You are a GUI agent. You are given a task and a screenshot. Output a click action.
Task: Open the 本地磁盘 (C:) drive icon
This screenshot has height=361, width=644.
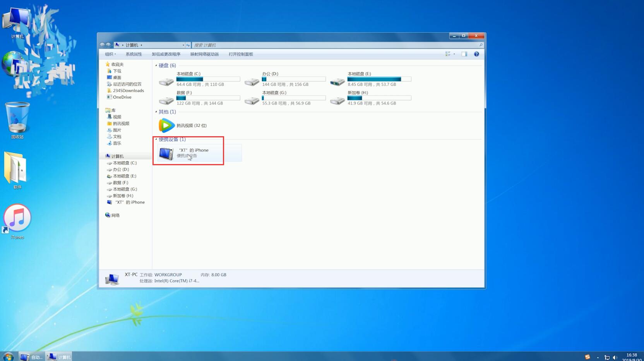coord(166,81)
